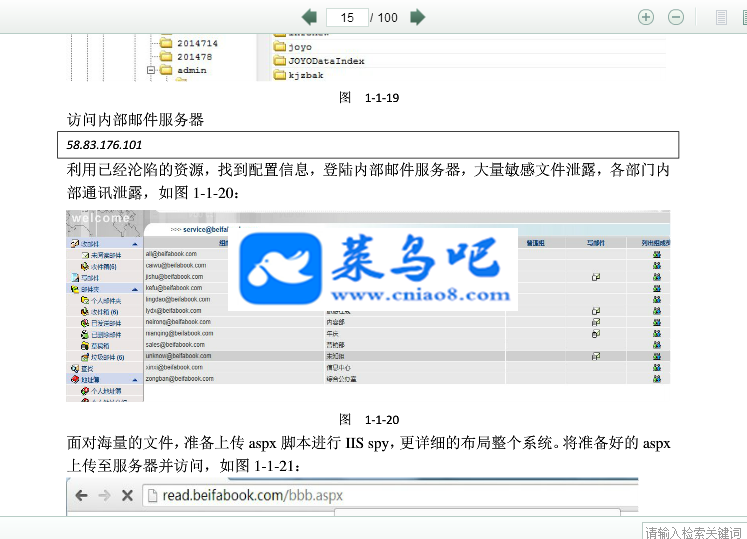The width and height of the screenshot is (747, 539).
Task: Zoom out with the minus circle icon
Action: (x=676, y=18)
